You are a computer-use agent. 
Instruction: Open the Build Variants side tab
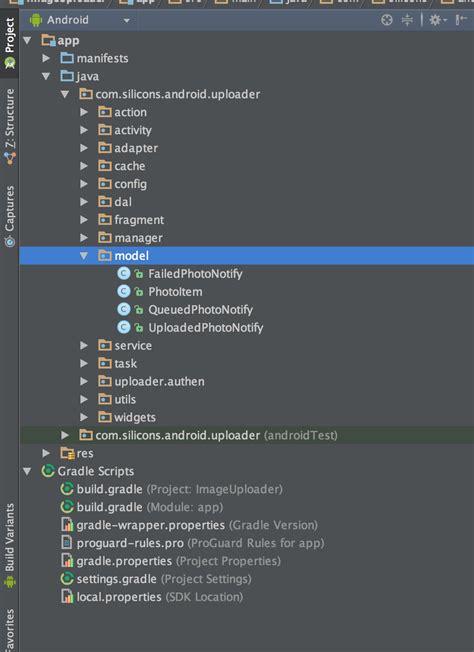10,546
